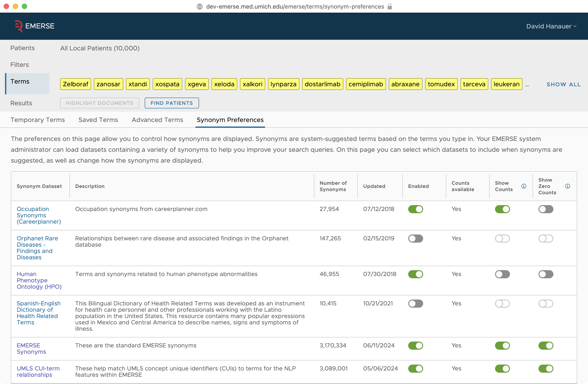Click the lynparza term chip
This screenshot has width=588, height=384.
[x=283, y=84]
